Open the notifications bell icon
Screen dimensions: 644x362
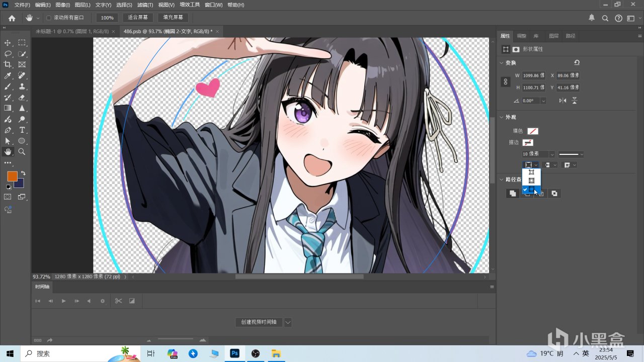tap(592, 18)
